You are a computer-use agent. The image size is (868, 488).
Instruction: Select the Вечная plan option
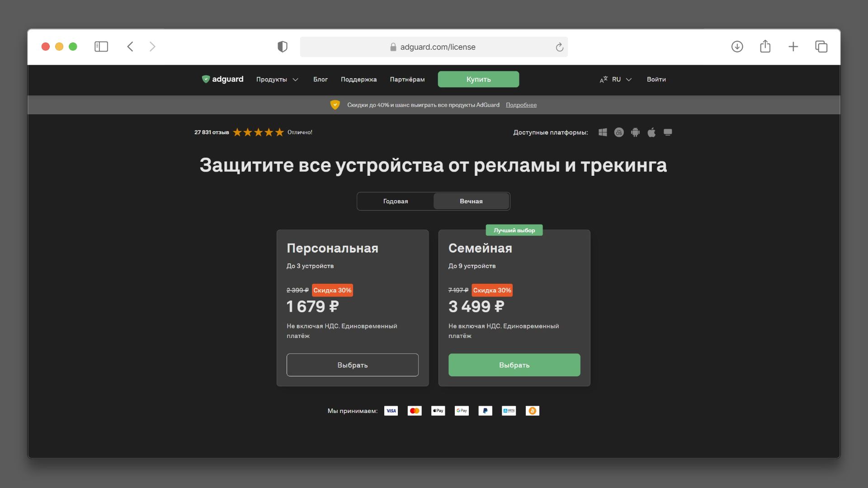click(x=471, y=201)
